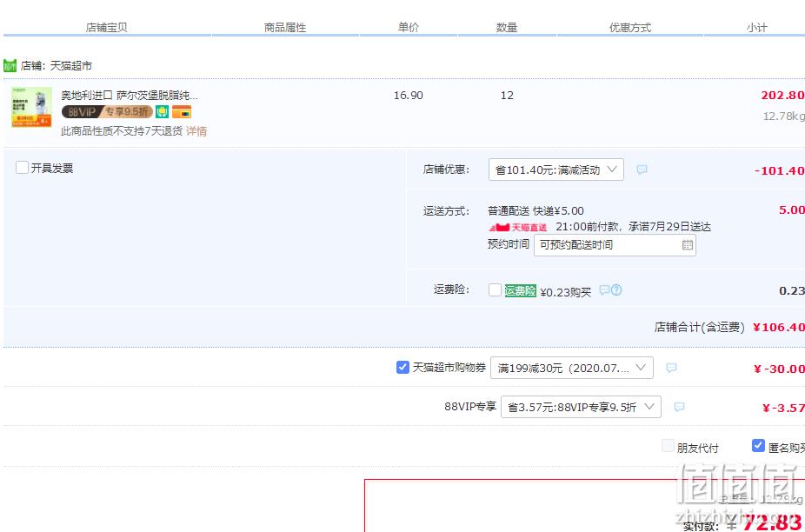
Task: Click the 可预约配送时间 delivery time field
Action: 615,245
